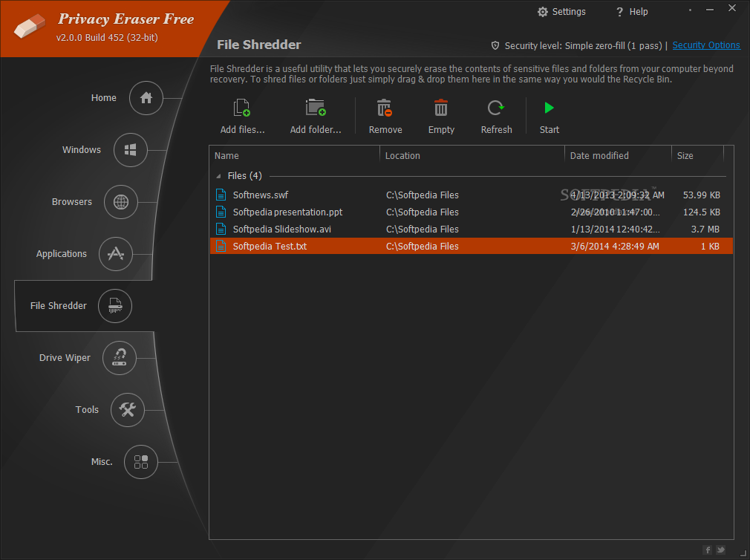Select the File Shredder sidebar icon
The image size is (750, 560).
[115, 306]
